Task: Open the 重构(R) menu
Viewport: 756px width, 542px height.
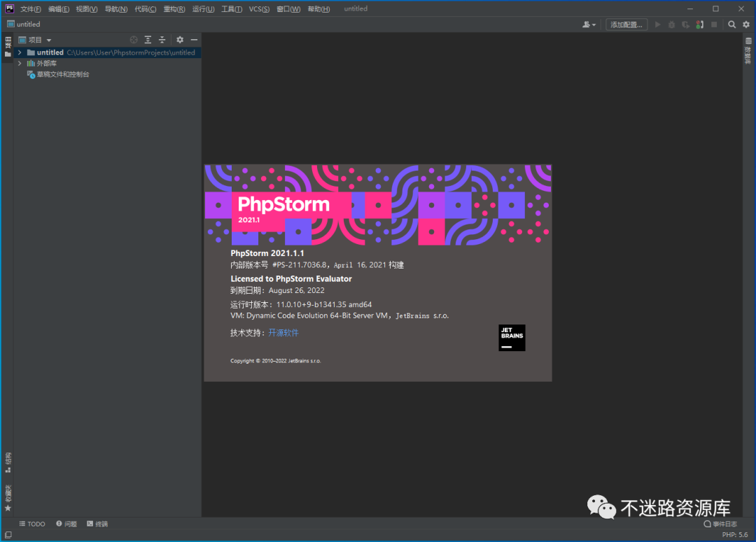Action: coord(174,9)
